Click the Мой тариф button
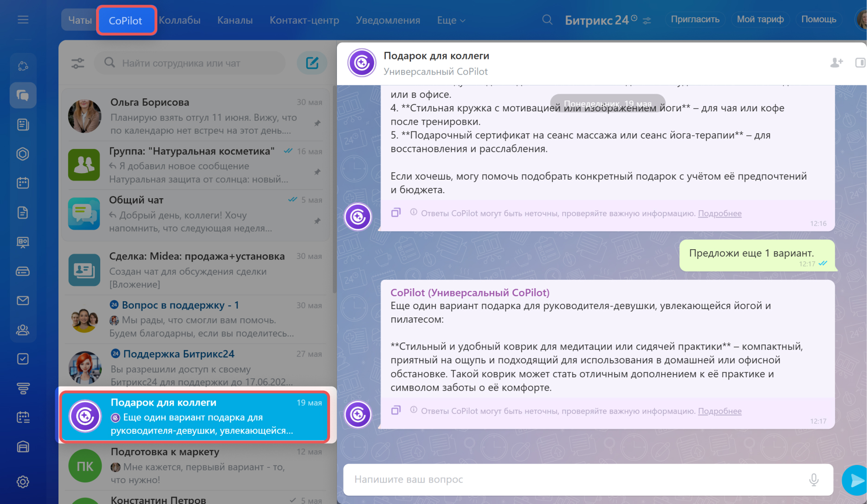The image size is (867, 504). pos(760,19)
